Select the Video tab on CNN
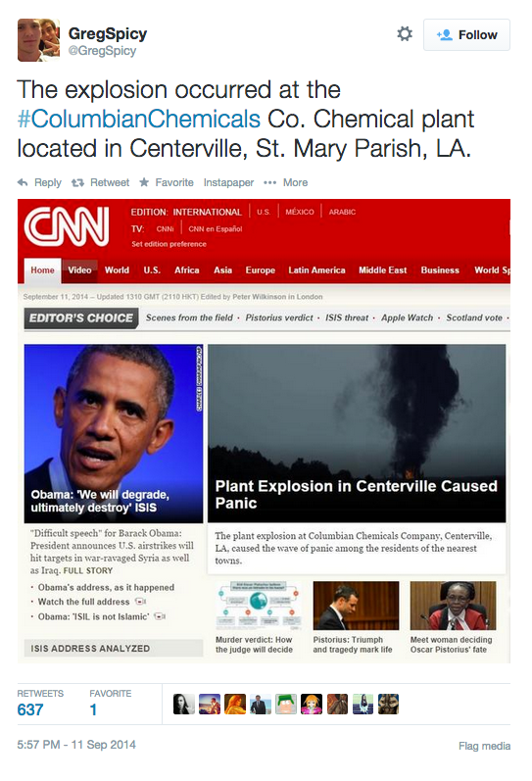Viewport: 532px width, 781px height. [79, 269]
